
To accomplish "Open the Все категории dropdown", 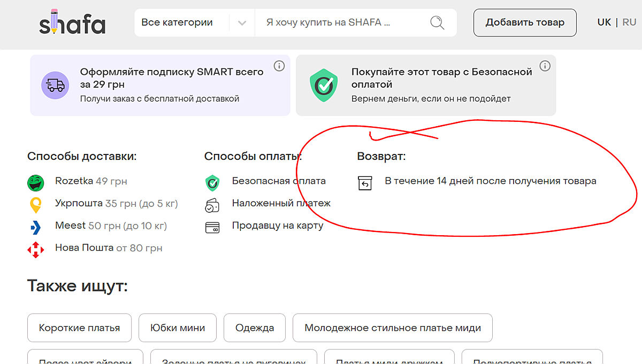I will 177,22.
